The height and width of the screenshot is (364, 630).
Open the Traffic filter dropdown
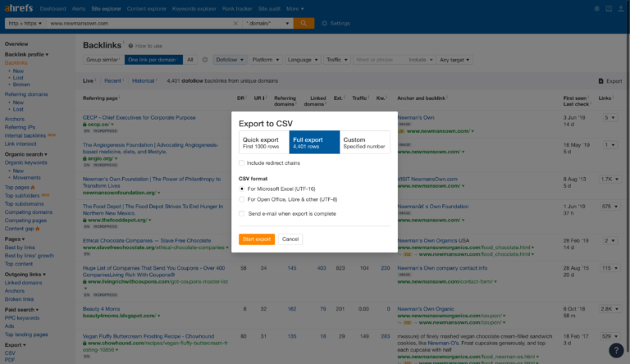tap(336, 60)
